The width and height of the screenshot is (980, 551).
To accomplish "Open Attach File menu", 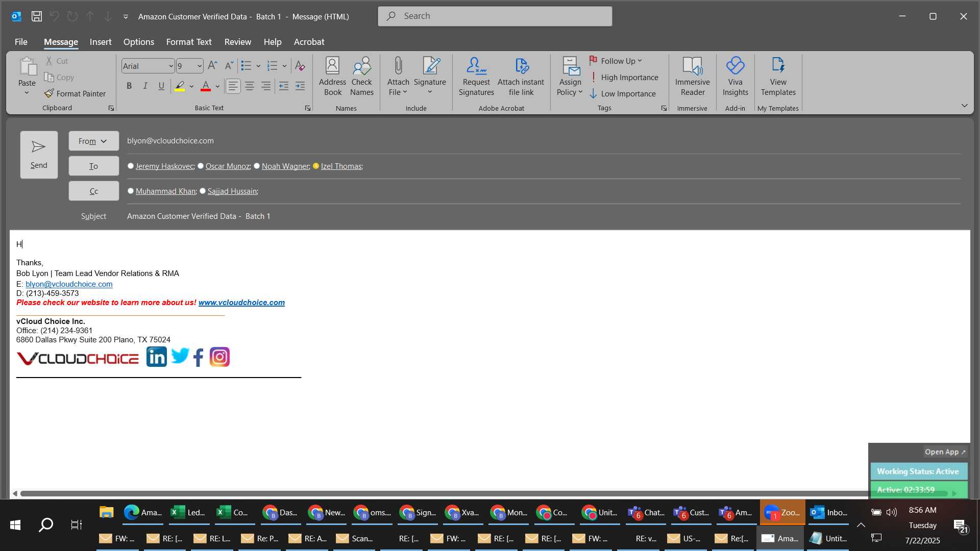I will point(398,77).
